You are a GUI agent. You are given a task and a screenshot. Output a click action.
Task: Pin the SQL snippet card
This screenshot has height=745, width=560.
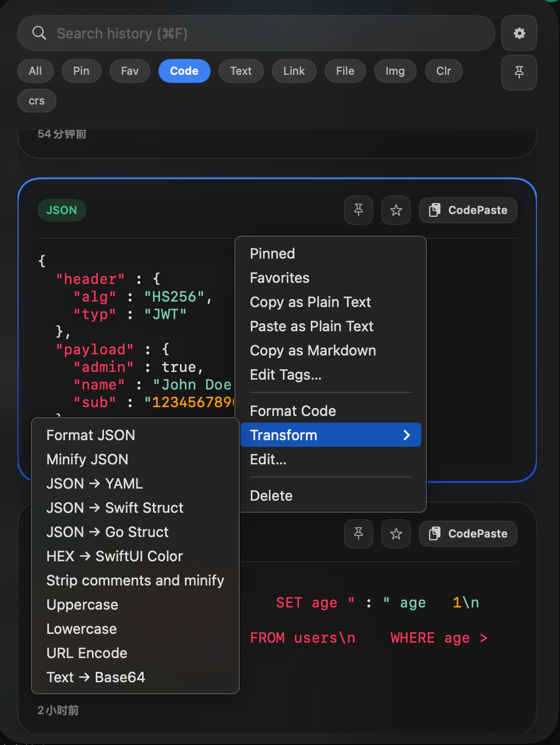pos(358,533)
